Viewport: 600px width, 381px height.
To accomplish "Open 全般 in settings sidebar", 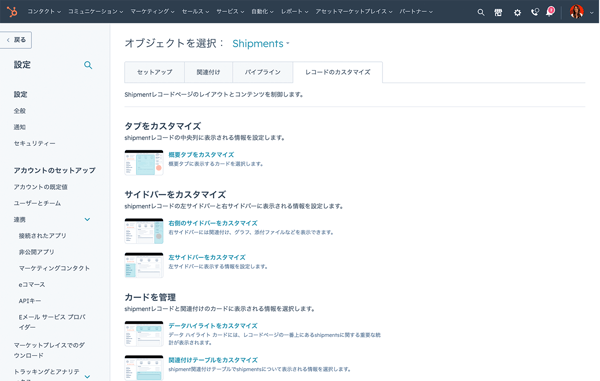I will (20, 111).
